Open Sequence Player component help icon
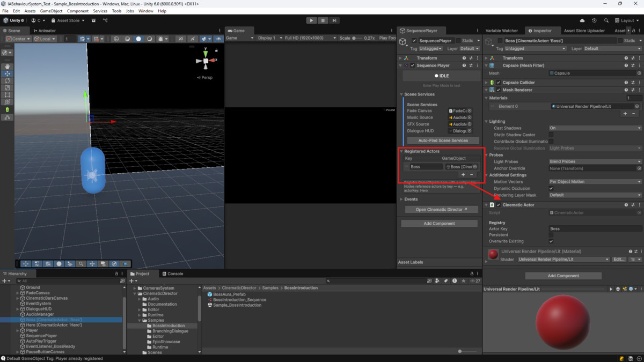 pyautogui.click(x=464, y=65)
